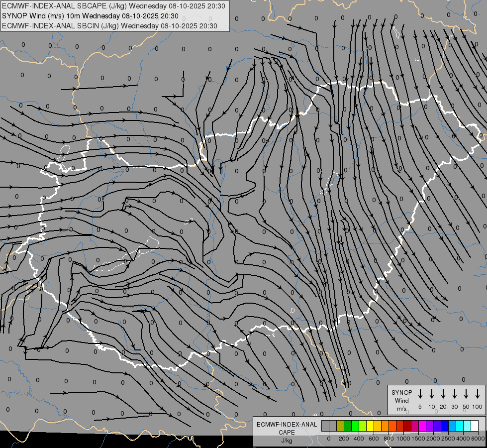Screen dimensions: 487x448
Task: Click the 100 m/s wind arrow in legend
Action: [478, 394]
